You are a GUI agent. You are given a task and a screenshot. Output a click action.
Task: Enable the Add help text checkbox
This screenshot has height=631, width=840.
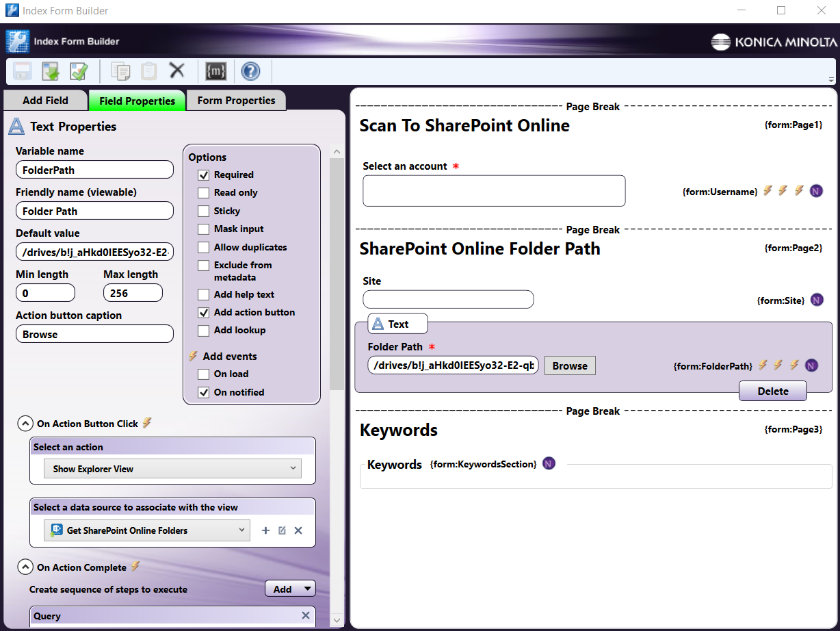[x=204, y=294]
